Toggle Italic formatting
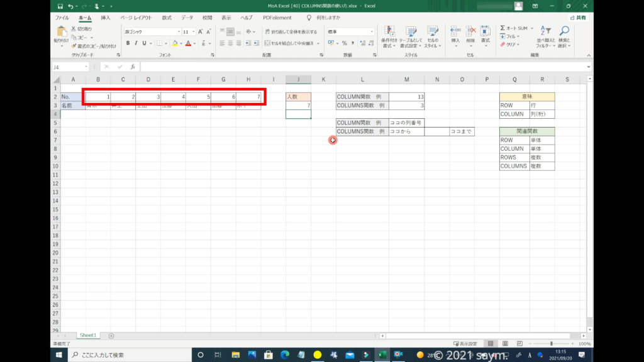This screenshot has width=644, height=362. [x=136, y=43]
